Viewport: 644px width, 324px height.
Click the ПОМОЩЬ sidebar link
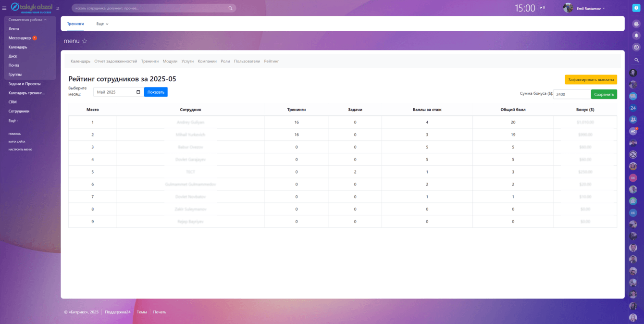[14, 134]
